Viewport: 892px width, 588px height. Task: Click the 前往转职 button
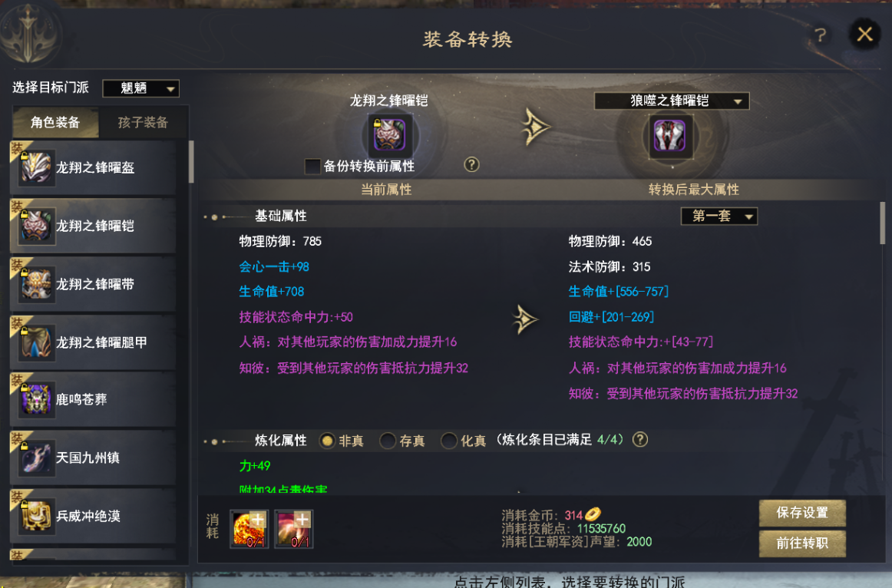pyautogui.click(x=802, y=543)
